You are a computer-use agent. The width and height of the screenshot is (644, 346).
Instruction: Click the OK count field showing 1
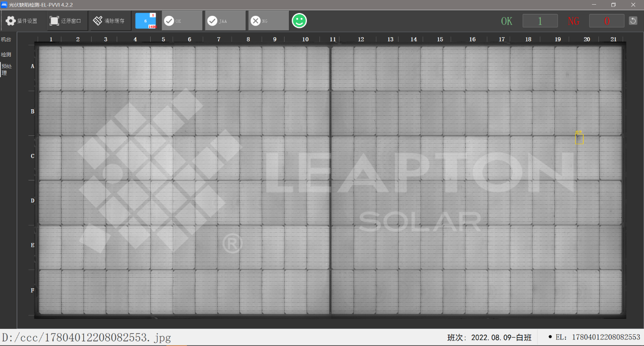point(540,21)
